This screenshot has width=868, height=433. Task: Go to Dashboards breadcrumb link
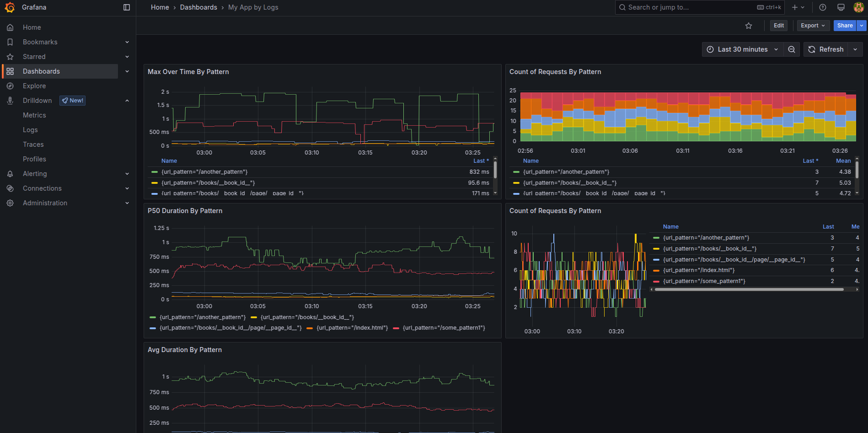coord(198,7)
